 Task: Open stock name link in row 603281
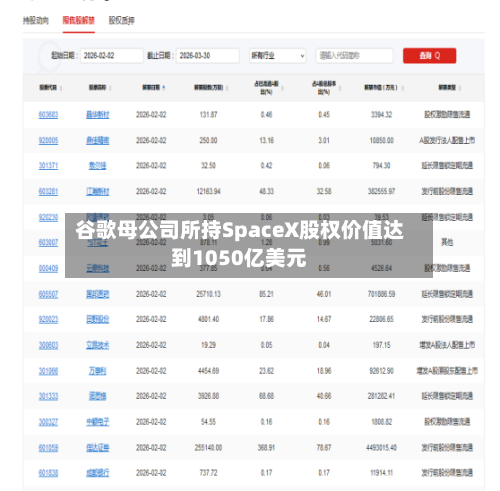coord(98,192)
